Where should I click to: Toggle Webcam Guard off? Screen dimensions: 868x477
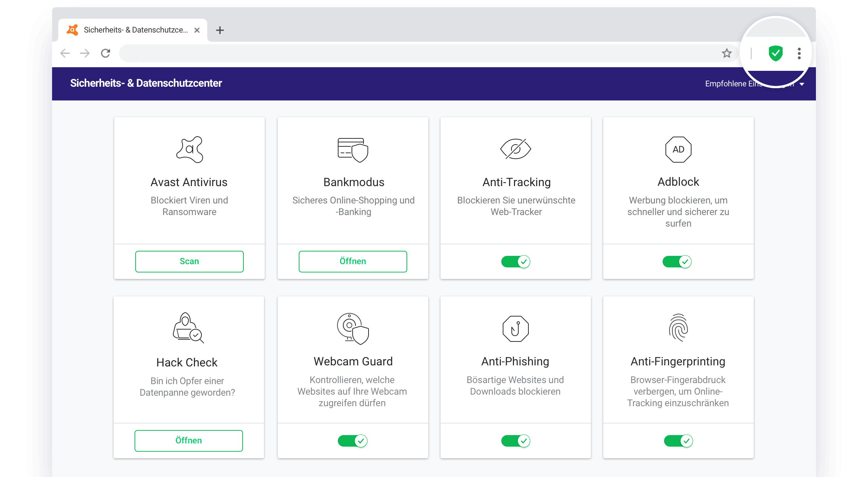click(353, 441)
